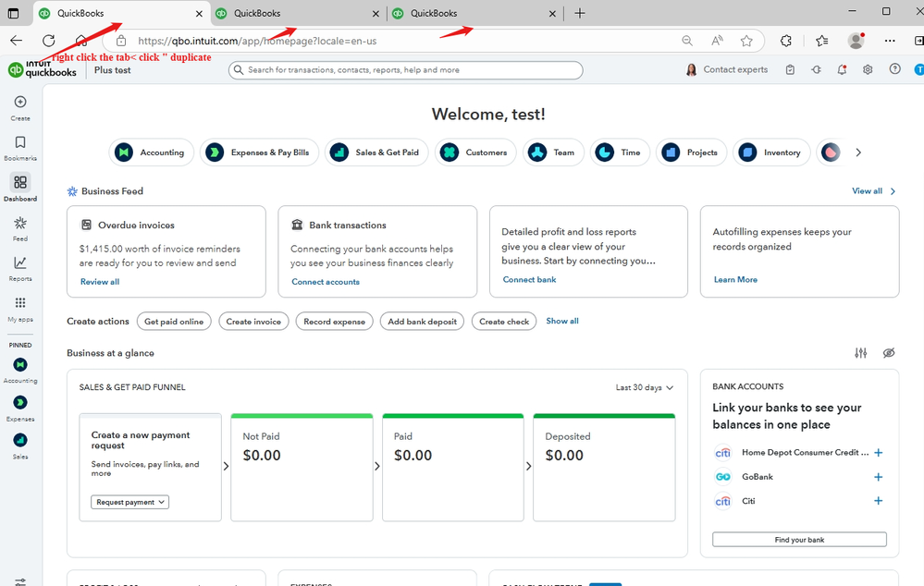Click Connect accounts link

click(x=326, y=282)
